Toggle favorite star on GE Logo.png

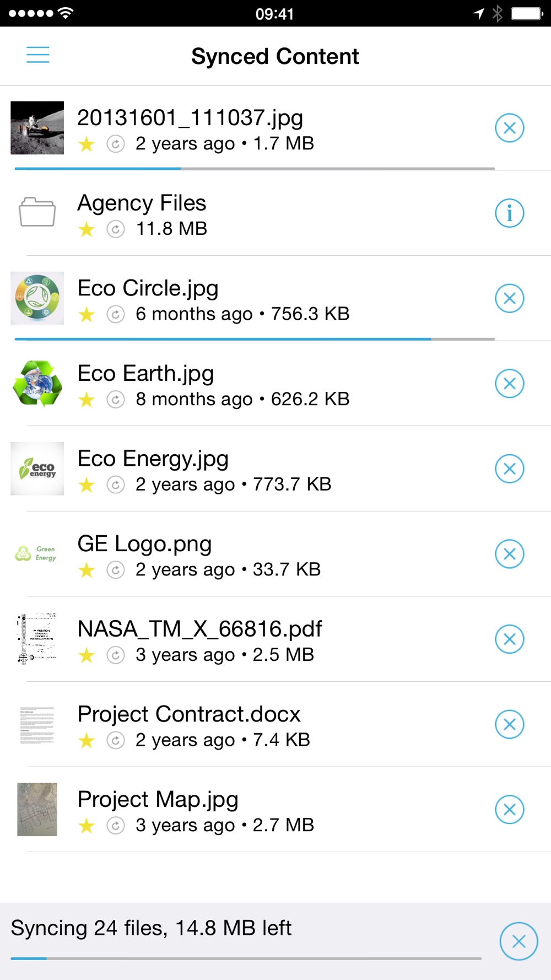click(x=87, y=570)
